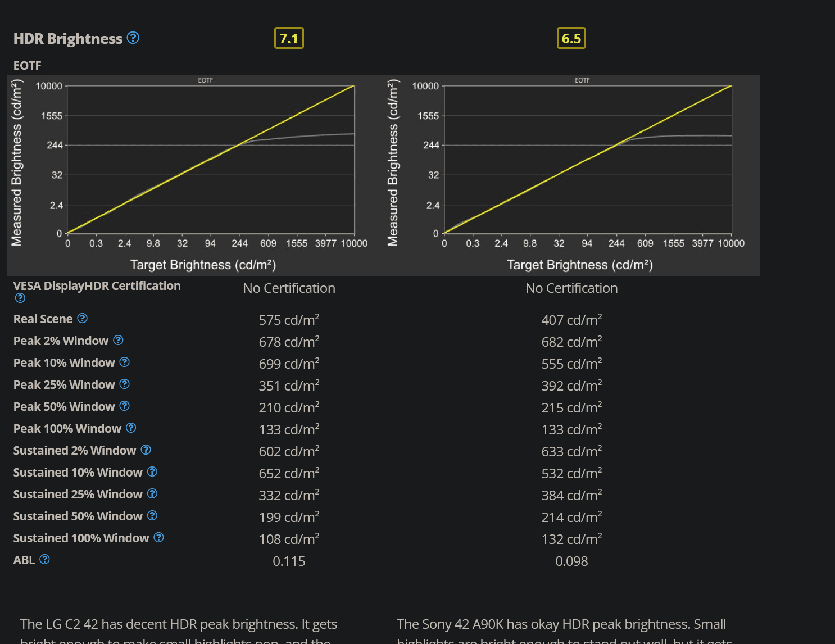
Task: Open Peak 2% Window help icon
Action: [118, 340]
